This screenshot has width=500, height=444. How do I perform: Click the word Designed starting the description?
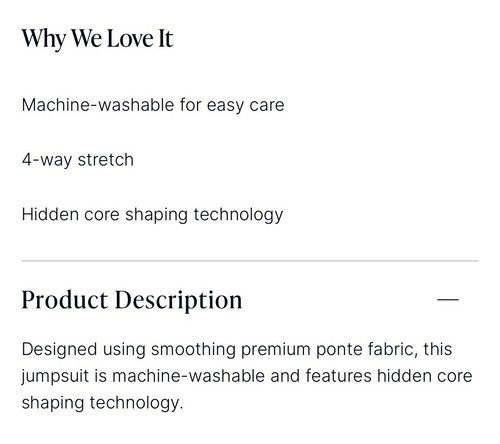click(59, 350)
